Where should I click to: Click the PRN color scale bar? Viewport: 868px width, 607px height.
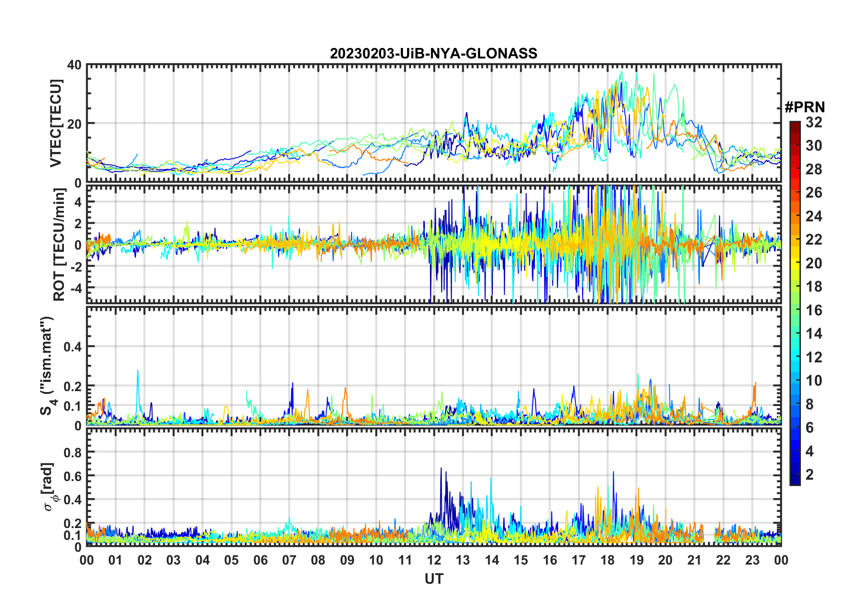(x=795, y=303)
